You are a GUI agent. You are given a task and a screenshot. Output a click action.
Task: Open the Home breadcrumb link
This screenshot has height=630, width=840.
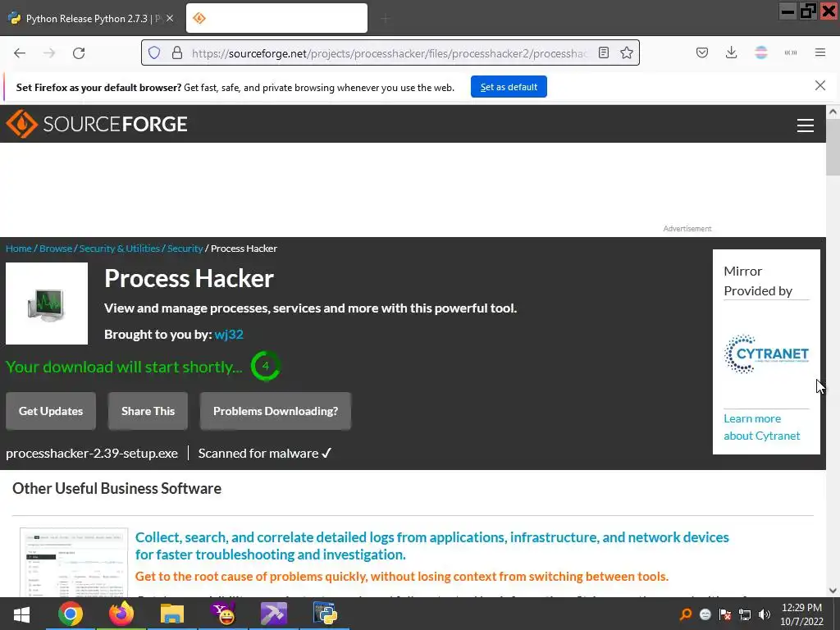(19, 249)
